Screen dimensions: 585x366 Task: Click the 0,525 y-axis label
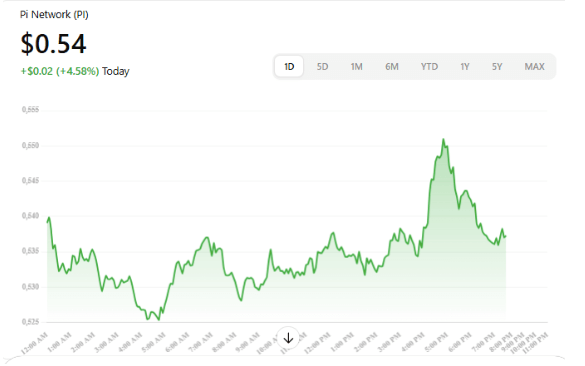30,322
